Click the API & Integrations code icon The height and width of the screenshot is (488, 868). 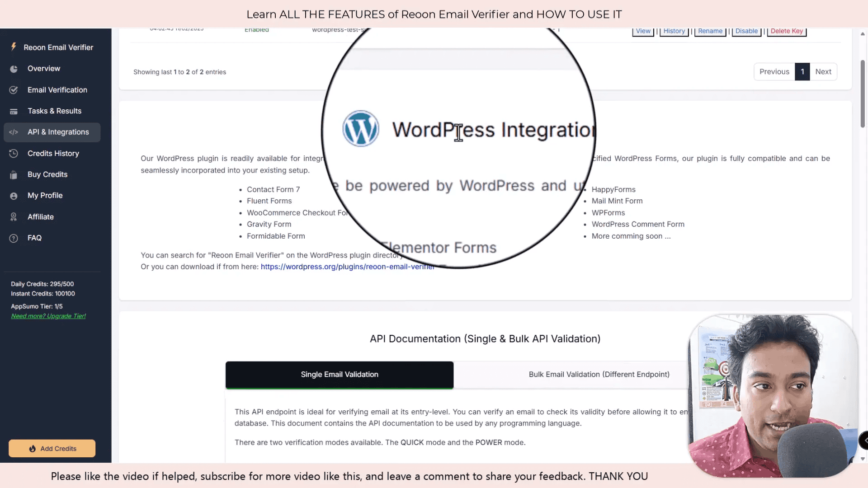coord(14,132)
